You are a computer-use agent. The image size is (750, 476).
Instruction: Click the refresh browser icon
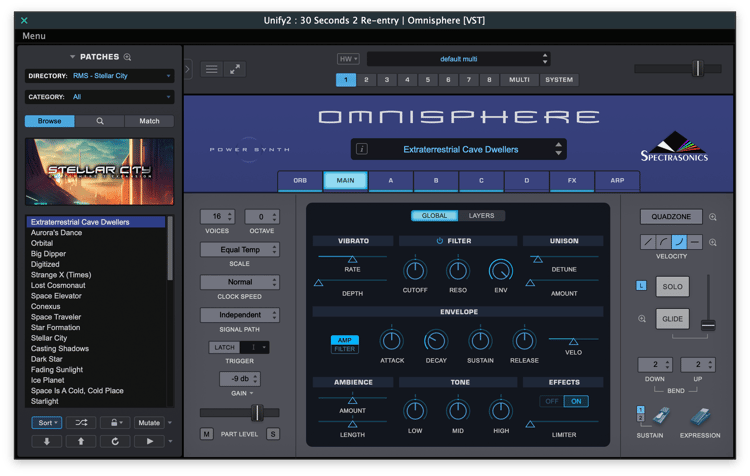[115, 441]
